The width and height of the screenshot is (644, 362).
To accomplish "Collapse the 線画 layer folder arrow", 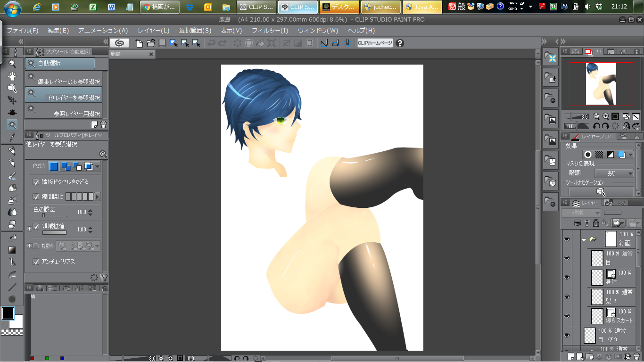I will (x=584, y=239).
